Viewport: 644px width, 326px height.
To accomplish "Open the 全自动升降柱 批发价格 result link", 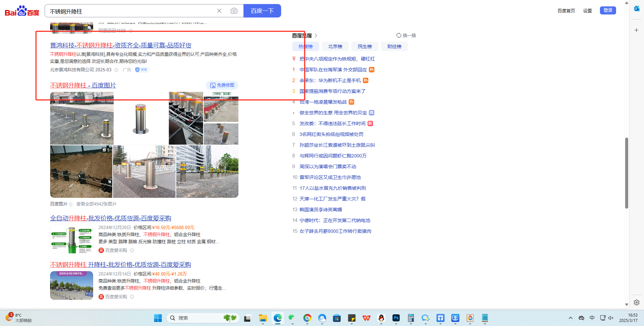I will [111, 218].
